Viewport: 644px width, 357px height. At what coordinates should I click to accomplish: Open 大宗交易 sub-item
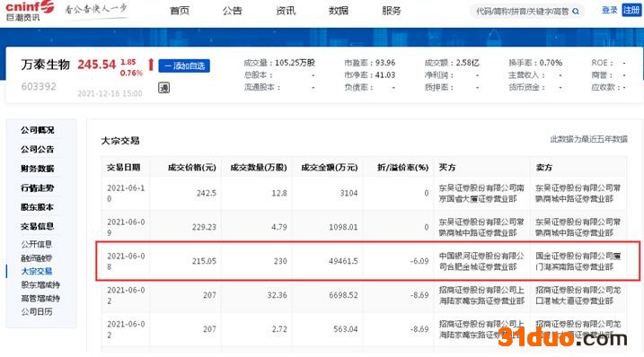37,271
